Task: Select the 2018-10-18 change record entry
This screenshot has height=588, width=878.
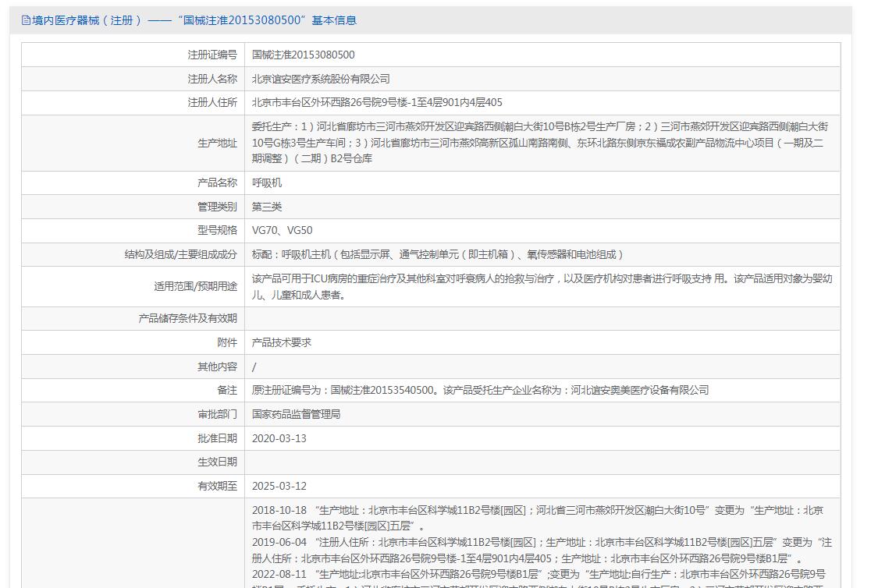Action: tap(538, 518)
